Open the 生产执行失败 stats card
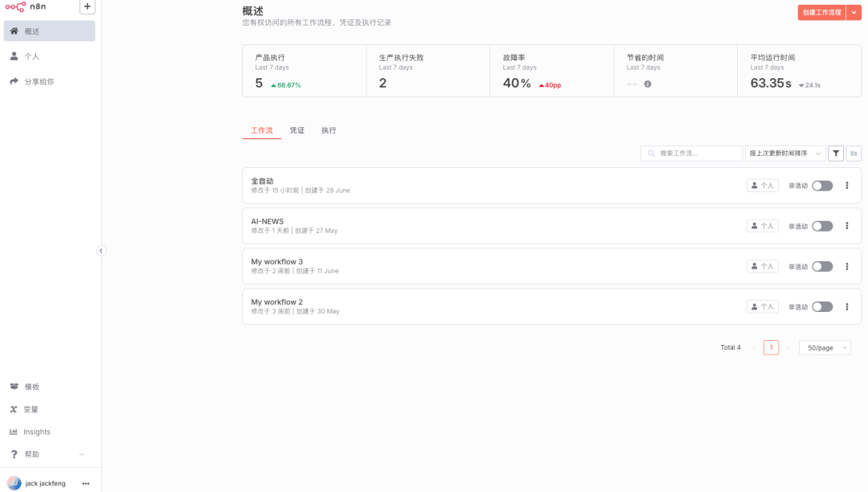The height and width of the screenshot is (492, 868). pos(428,71)
